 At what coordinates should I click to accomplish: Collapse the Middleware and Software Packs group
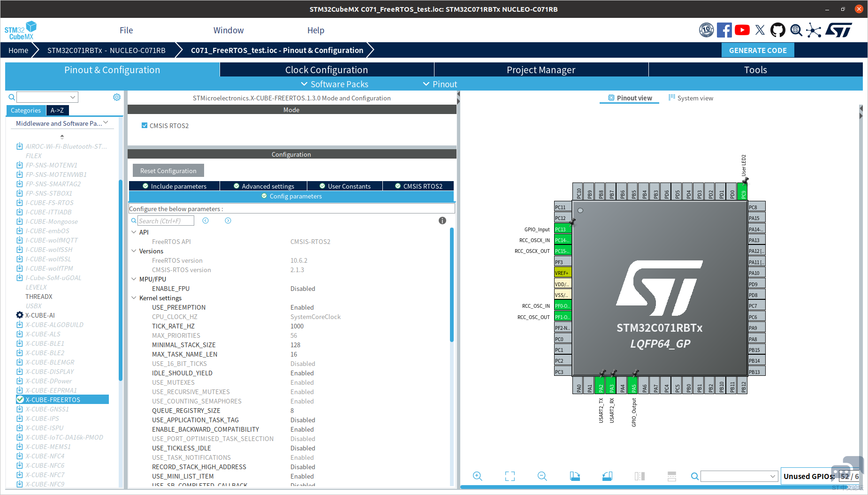click(106, 123)
